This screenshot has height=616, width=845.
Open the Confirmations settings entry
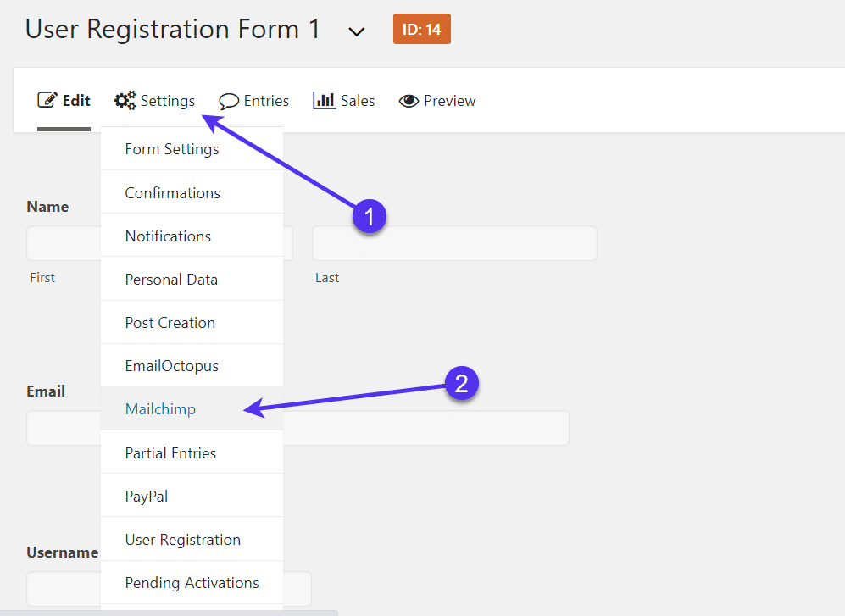click(172, 192)
